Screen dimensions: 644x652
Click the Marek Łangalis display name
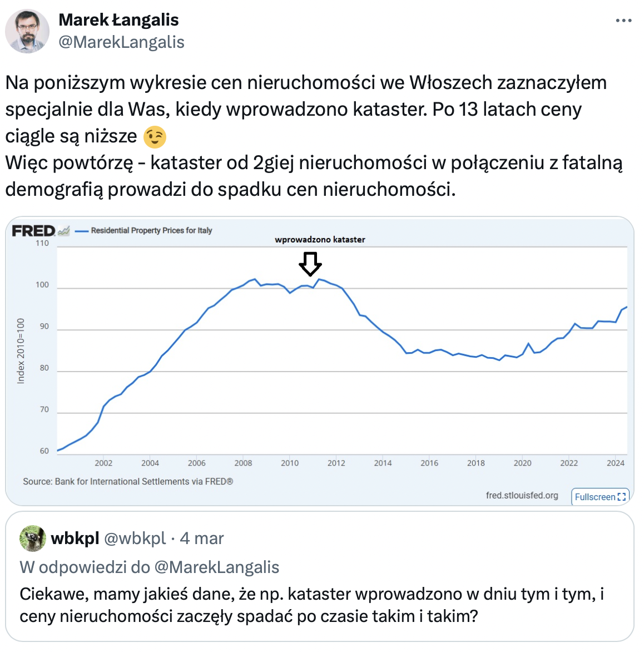click(118, 20)
